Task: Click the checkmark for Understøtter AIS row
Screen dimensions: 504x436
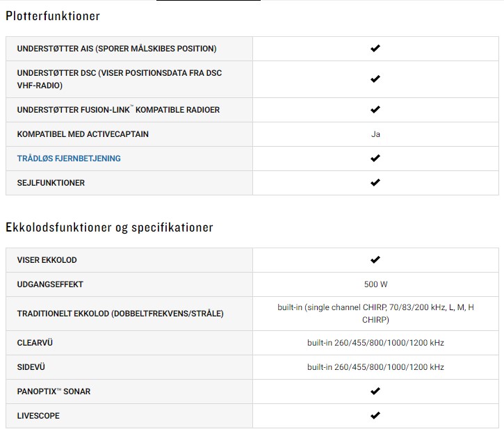Action: point(375,49)
